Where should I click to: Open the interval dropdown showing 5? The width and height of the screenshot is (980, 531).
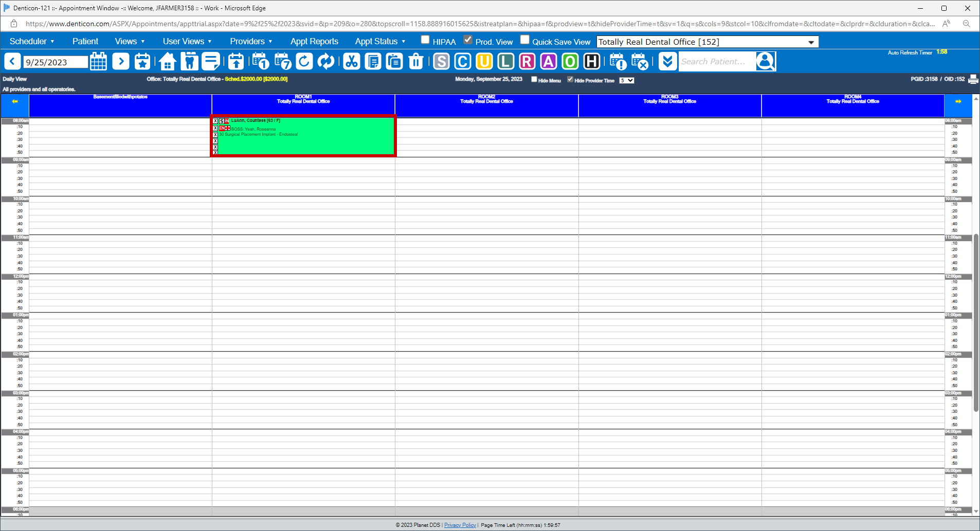pyautogui.click(x=627, y=80)
